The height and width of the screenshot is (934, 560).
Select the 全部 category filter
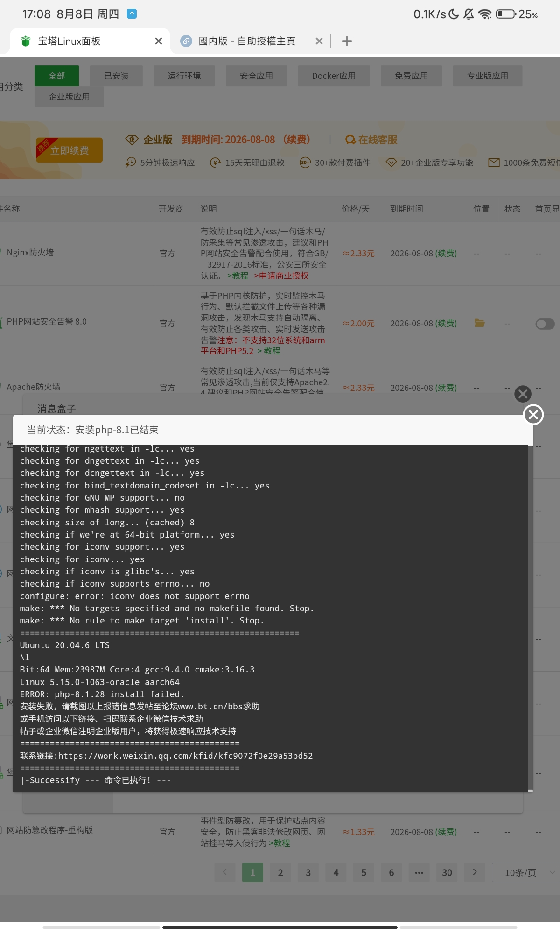coord(56,76)
